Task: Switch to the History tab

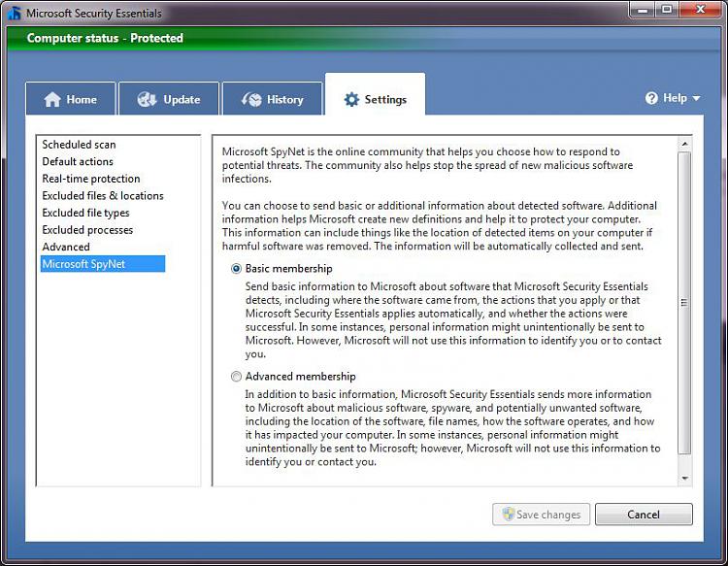Action: 272,98
